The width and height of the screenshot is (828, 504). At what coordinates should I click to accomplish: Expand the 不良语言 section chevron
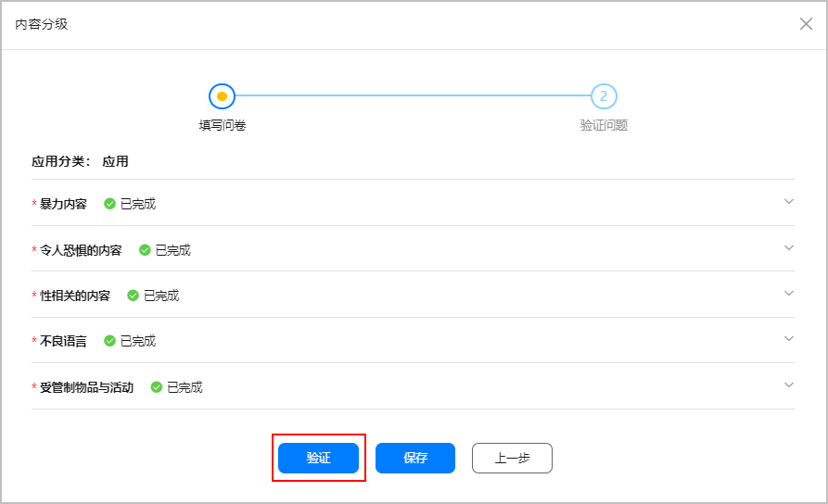click(x=789, y=339)
